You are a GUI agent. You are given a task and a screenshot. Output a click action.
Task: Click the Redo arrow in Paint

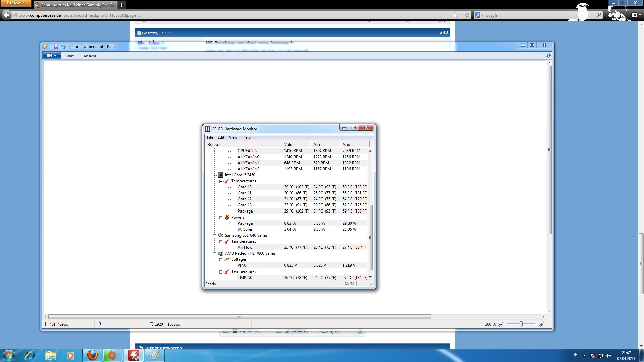pos(70,47)
